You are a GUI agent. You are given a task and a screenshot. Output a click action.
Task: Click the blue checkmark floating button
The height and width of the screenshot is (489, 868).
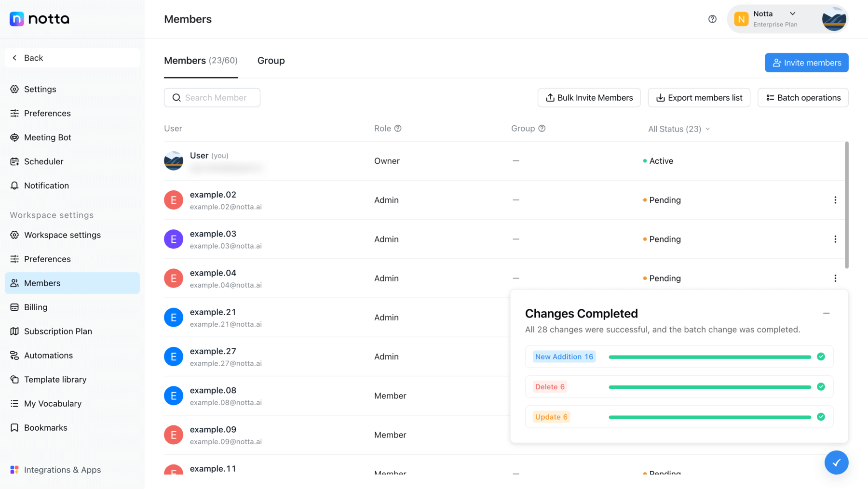pos(836,463)
